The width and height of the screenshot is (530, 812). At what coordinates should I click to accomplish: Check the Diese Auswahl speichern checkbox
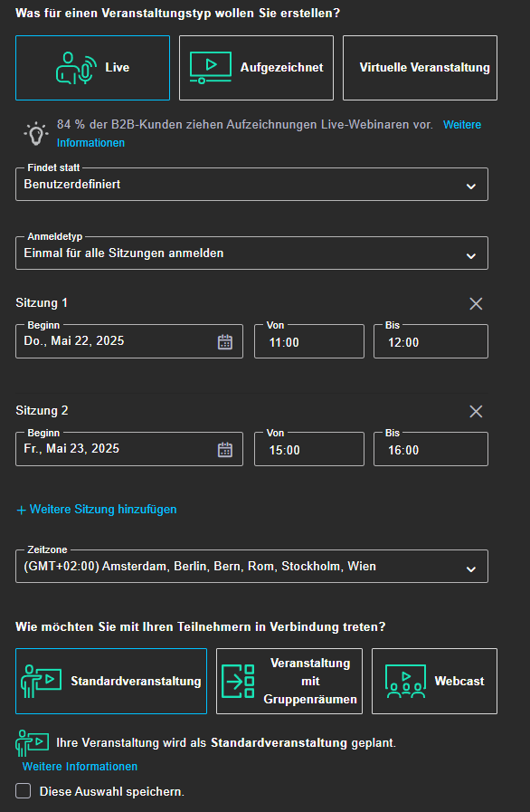pyautogui.click(x=24, y=791)
